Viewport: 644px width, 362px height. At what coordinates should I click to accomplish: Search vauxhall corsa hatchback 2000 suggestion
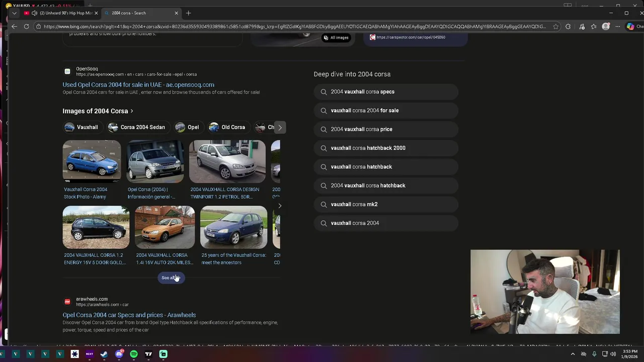(x=386, y=148)
